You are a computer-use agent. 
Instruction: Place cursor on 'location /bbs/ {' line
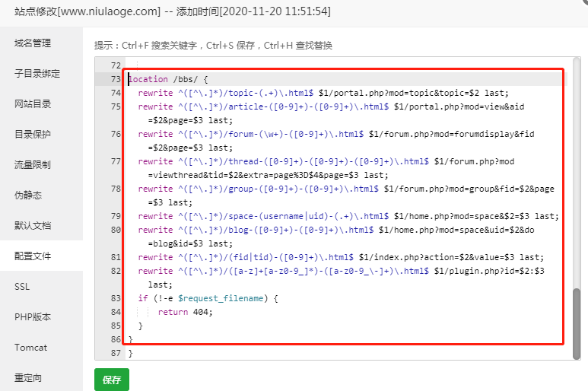[168, 79]
